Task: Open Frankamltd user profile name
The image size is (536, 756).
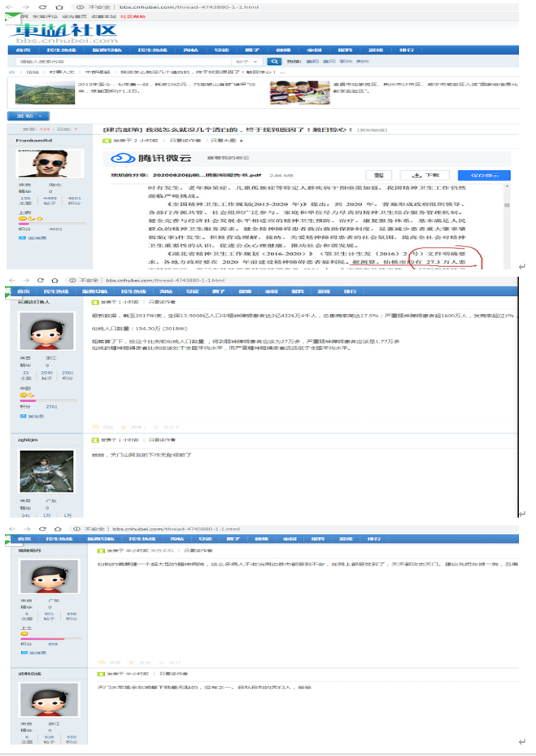Action: point(33,140)
